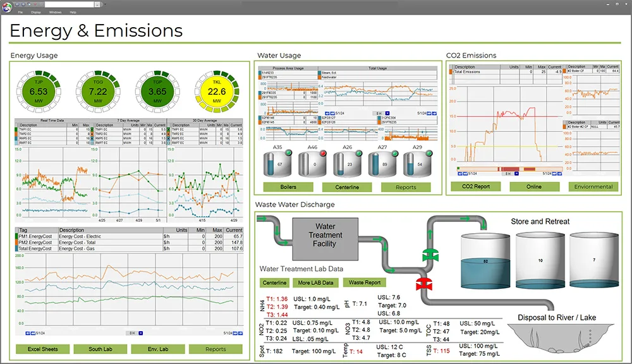The width and height of the screenshot is (632, 364).
Task: Open the Display menu
Action: coord(36,12)
